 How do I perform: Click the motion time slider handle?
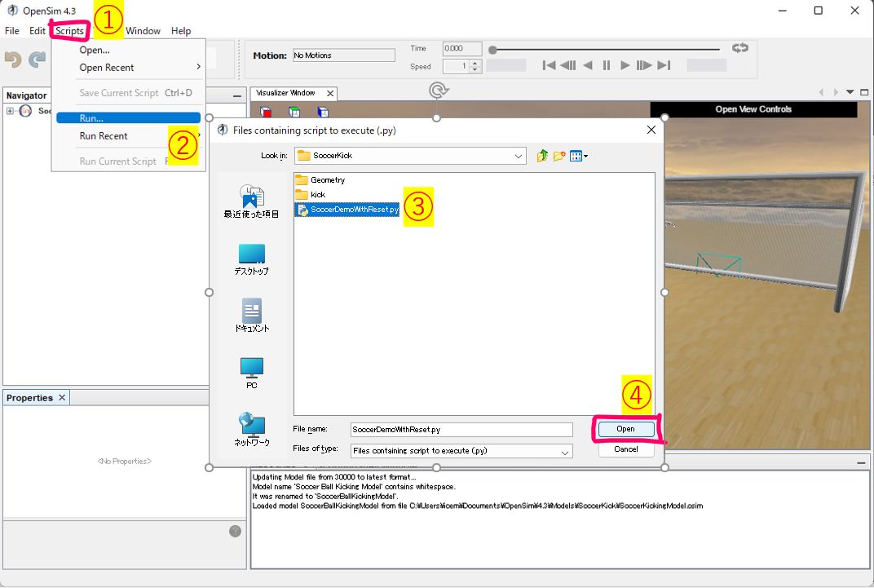[492, 50]
